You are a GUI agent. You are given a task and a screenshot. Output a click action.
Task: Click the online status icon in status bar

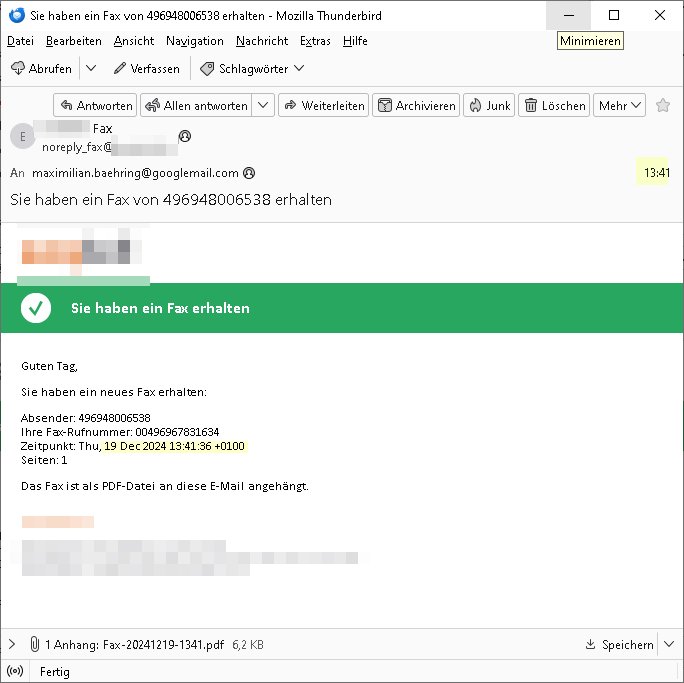point(14,672)
